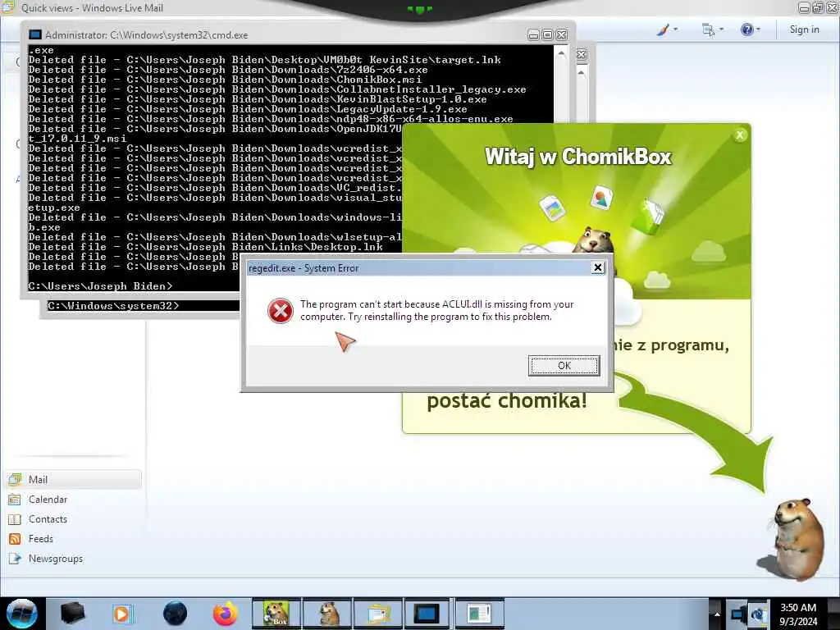The width and height of the screenshot is (840, 630).
Task: Click the C:\Windows\system32> prompt text
Action: point(113,306)
